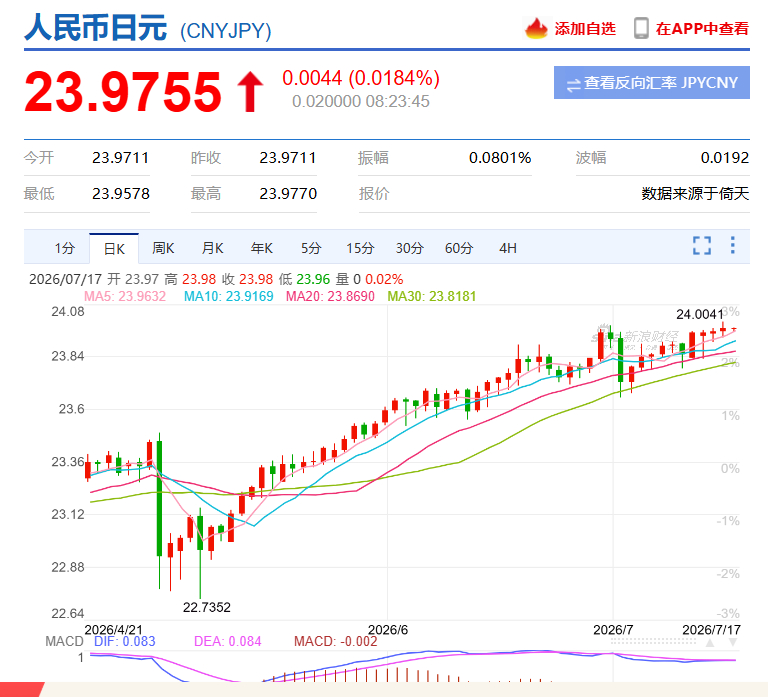The image size is (768, 697).
Task: Click the current price 23.9755
Action: click(x=123, y=92)
